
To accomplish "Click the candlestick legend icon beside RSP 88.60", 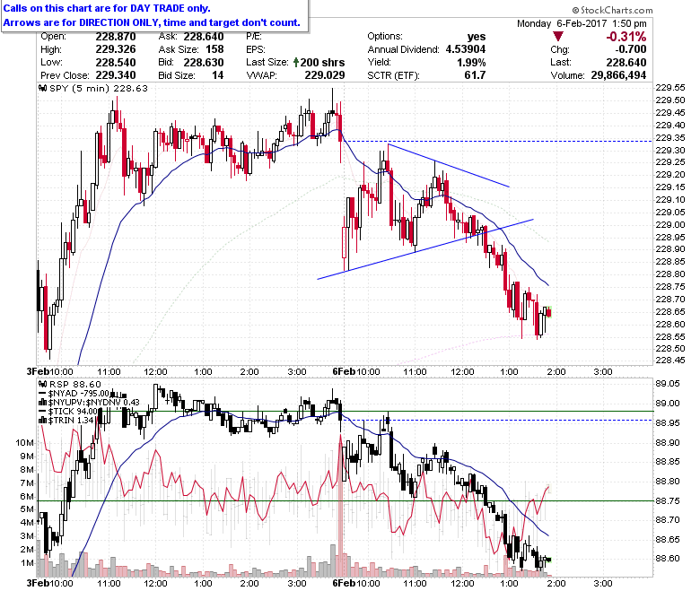I will [x=43, y=385].
